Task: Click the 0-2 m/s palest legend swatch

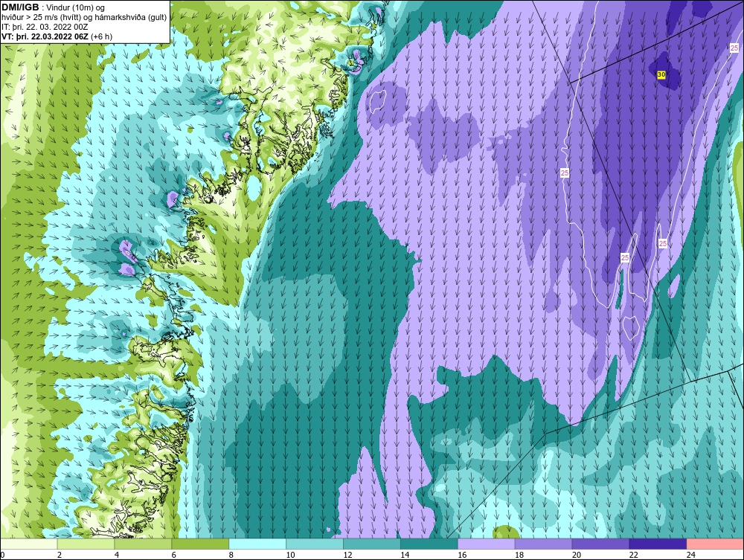Action: [29, 544]
